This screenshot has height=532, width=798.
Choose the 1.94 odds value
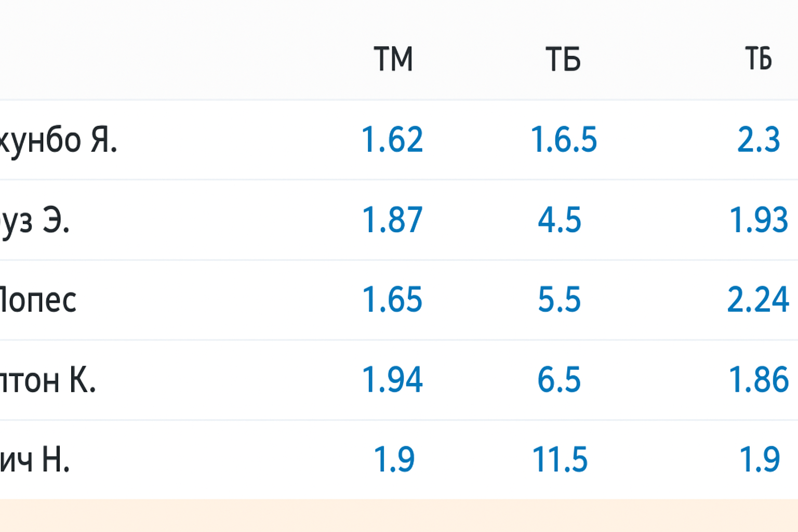pyautogui.click(x=392, y=380)
